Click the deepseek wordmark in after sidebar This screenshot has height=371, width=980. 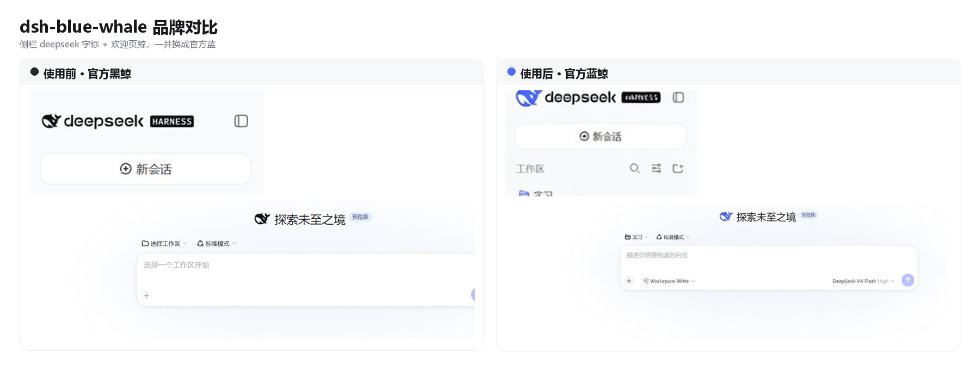click(x=580, y=97)
